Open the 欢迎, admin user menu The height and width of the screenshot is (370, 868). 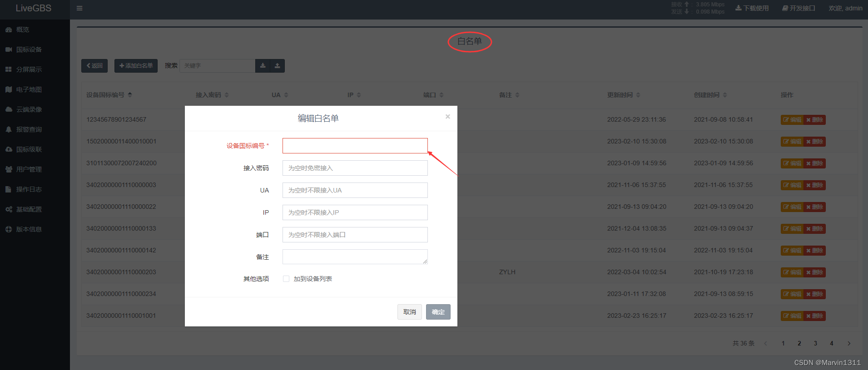846,8
